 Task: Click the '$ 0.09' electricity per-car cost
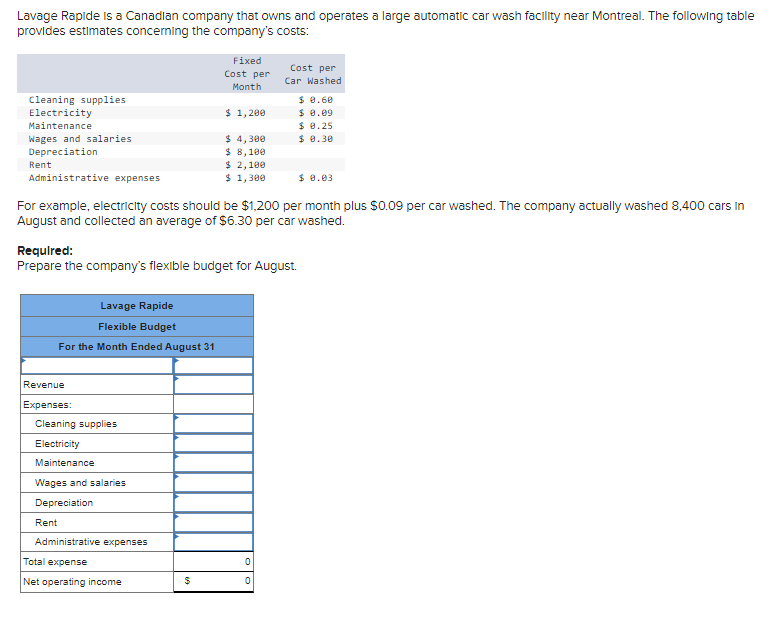[x=315, y=113]
